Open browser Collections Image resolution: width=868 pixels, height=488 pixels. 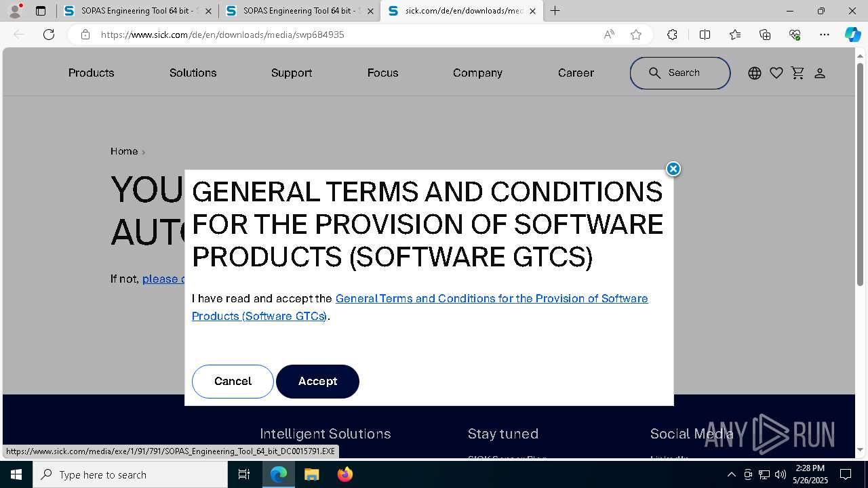[x=765, y=35]
